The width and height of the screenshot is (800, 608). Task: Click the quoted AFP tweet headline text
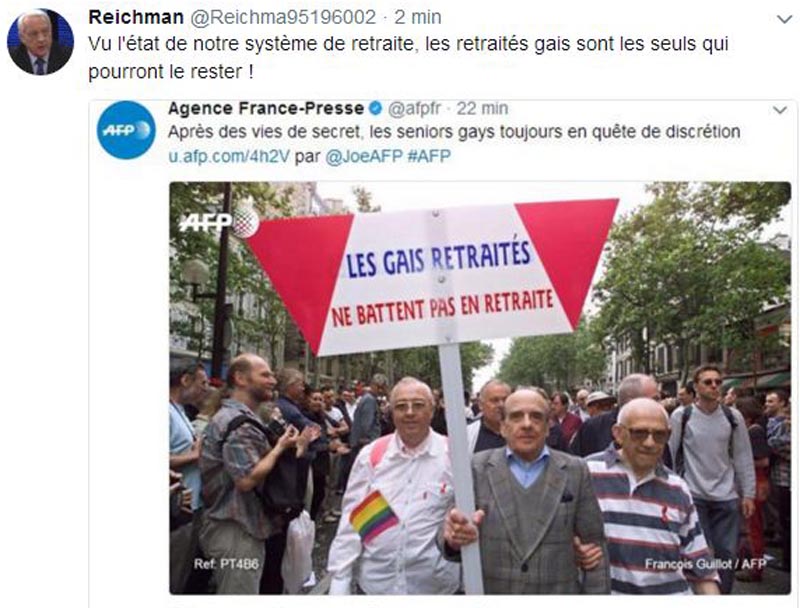pos(454,132)
